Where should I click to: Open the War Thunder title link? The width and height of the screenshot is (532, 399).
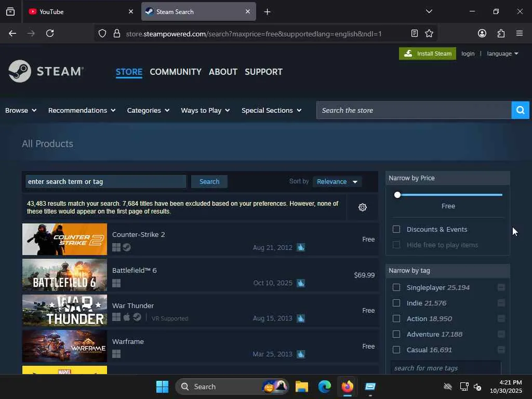point(133,305)
